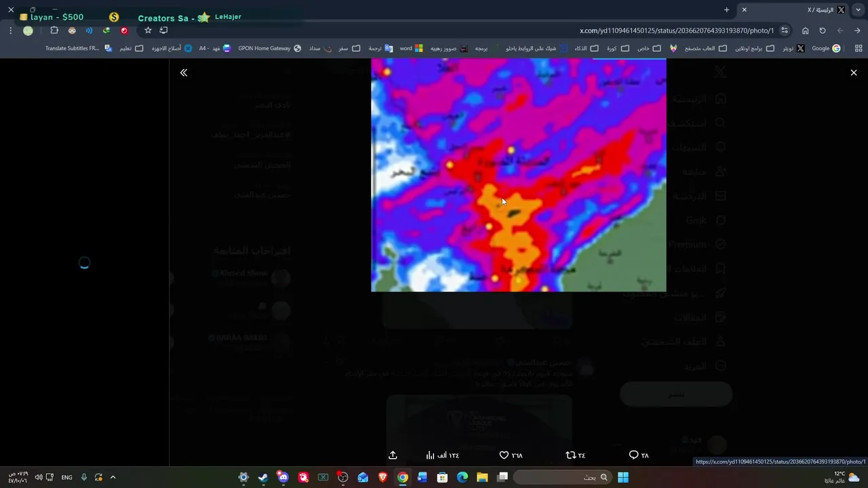The height and width of the screenshot is (488, 868).
Task: Click the browser home button
Action: point(805,30)
